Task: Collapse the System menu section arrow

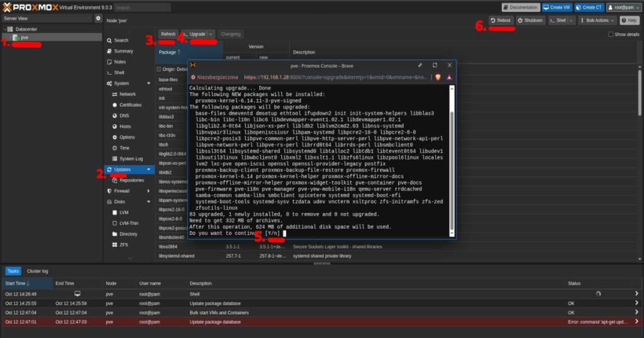Action: click(148, 84)
